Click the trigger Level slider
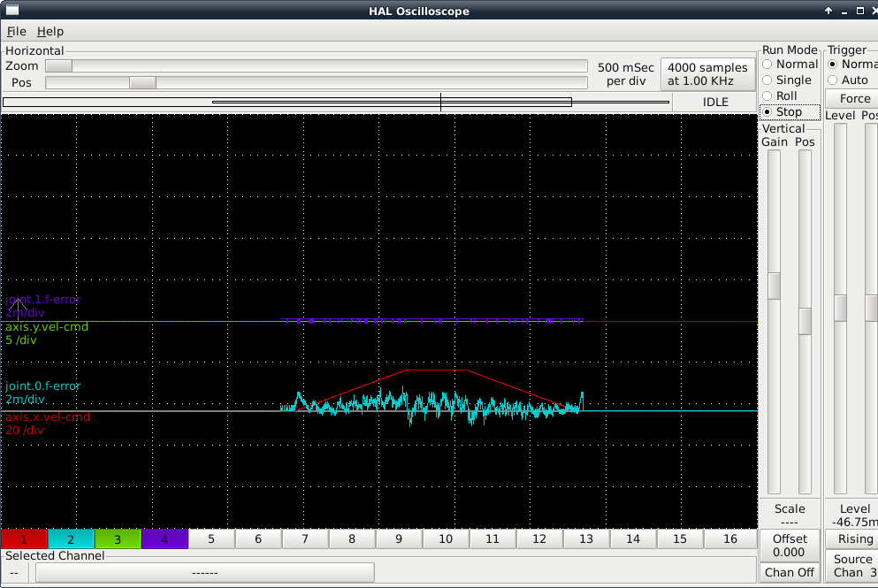 841,309
